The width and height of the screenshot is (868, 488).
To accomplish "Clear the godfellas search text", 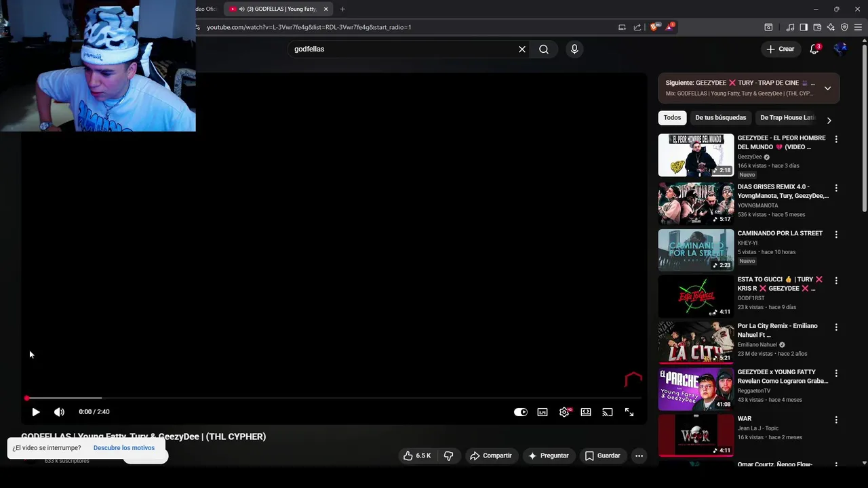I will click(522, 49).
